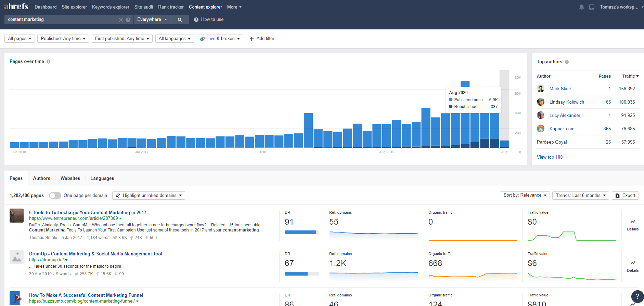Image resolution: width=644 pixels, height=306 pixels.
Task: Open Details chart icon for DrumUp result
Action: click(633, 263)
